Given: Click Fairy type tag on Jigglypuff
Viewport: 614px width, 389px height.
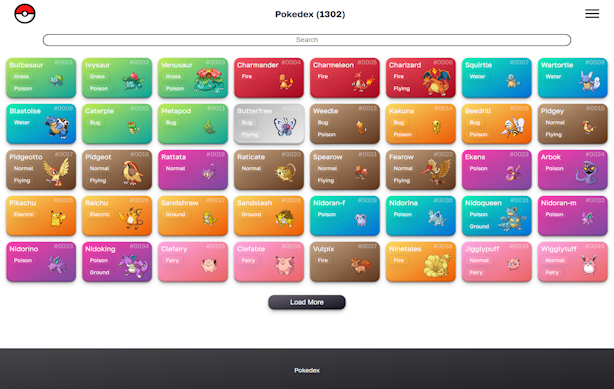Looking at the screenshot, I should pos(476,272).
